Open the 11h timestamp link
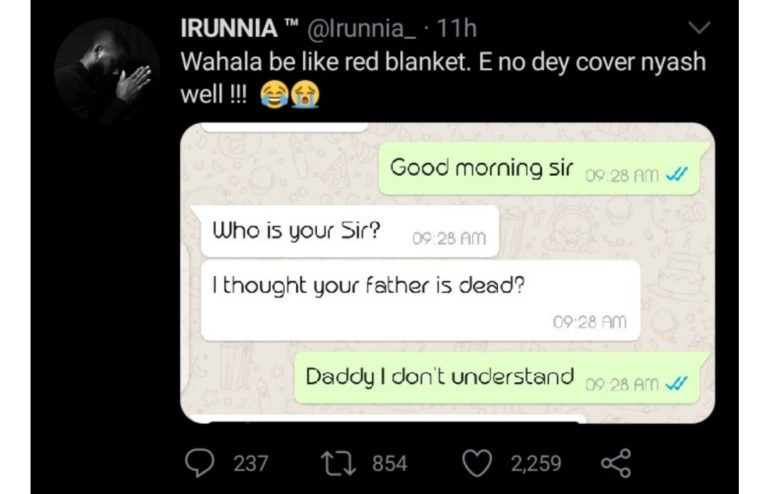The image size is (768, 494). [456, 28]
